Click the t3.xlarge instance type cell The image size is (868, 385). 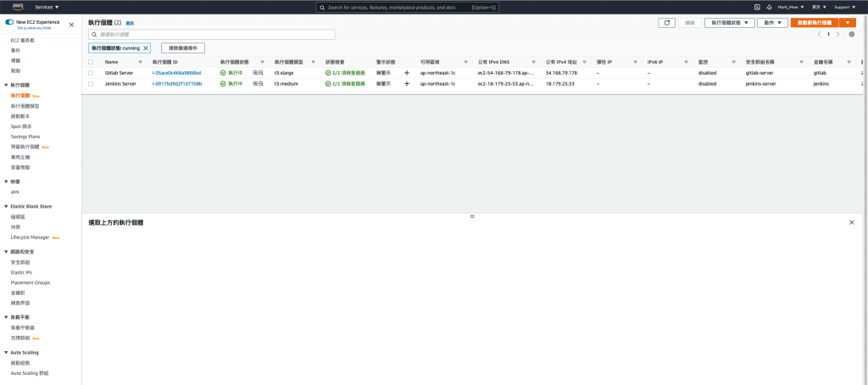(x=284, y=73)
